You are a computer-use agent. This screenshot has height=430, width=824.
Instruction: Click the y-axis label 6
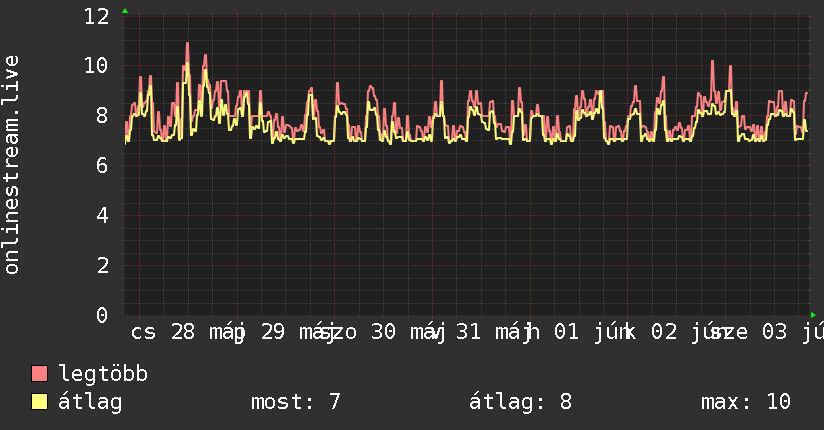click(102, 166)
